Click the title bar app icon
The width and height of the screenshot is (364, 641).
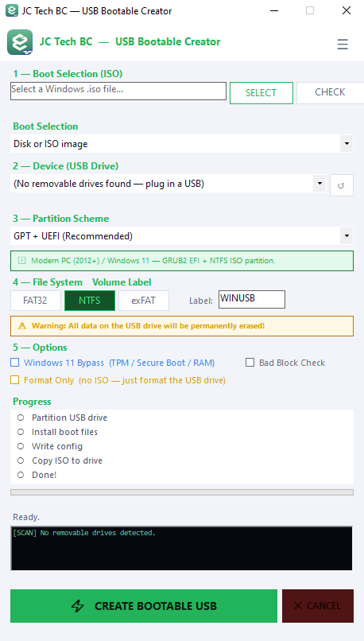(x=12, y=10)
